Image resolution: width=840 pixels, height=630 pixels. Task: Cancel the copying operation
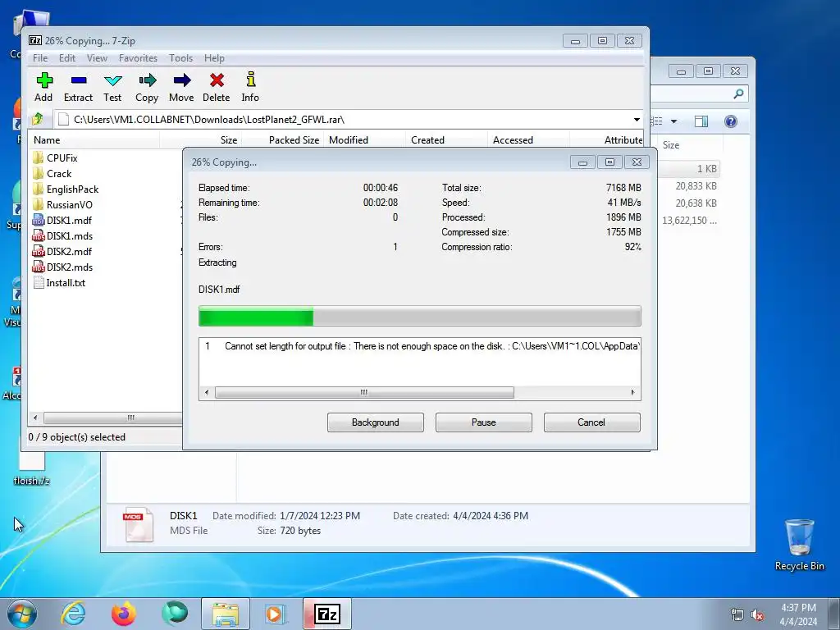pyautogui.click(x=592, y=422)
